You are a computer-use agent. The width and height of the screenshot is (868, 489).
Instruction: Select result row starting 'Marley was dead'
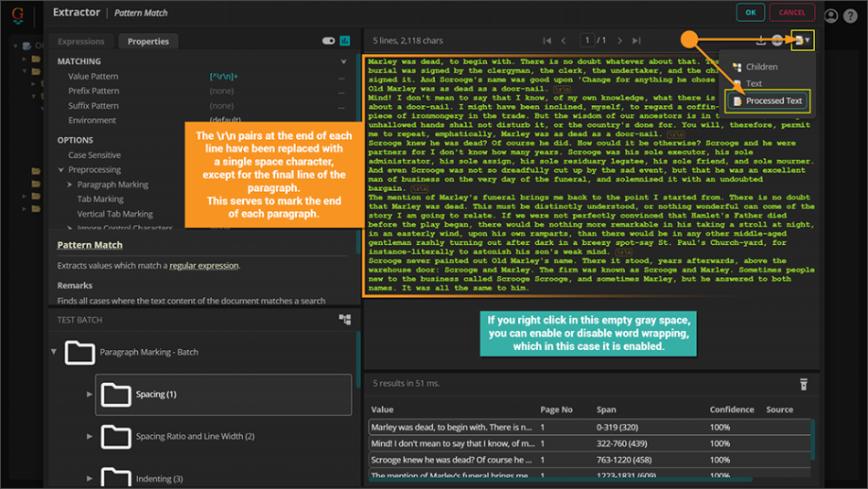589,427
